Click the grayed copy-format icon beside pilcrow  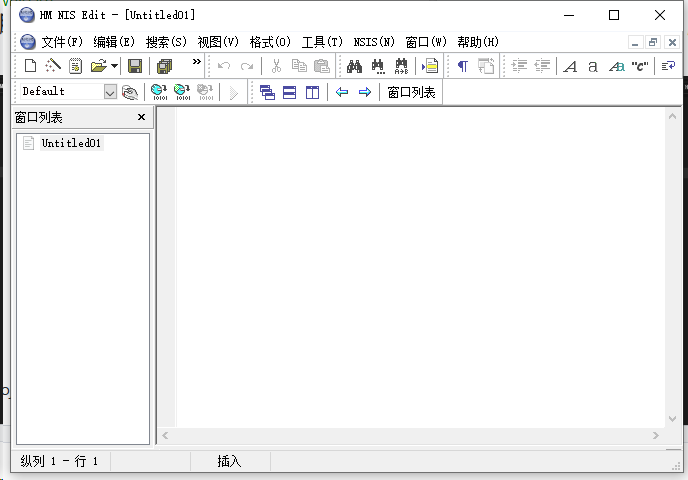pos(486,66)
